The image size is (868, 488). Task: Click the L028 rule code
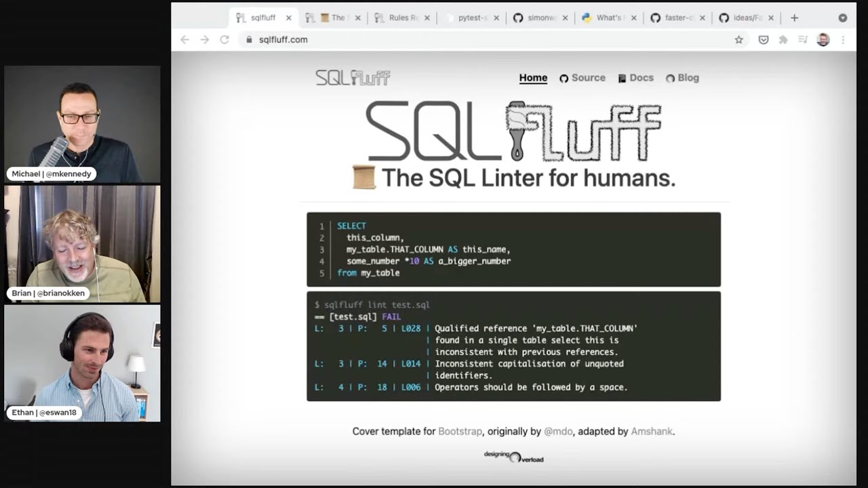point(411,329)
